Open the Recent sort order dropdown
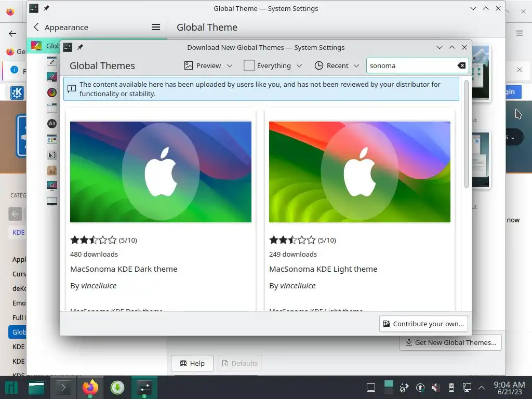The width and height of the screenshot is (532, 399). pyautogui.click(x=337, y=65)
